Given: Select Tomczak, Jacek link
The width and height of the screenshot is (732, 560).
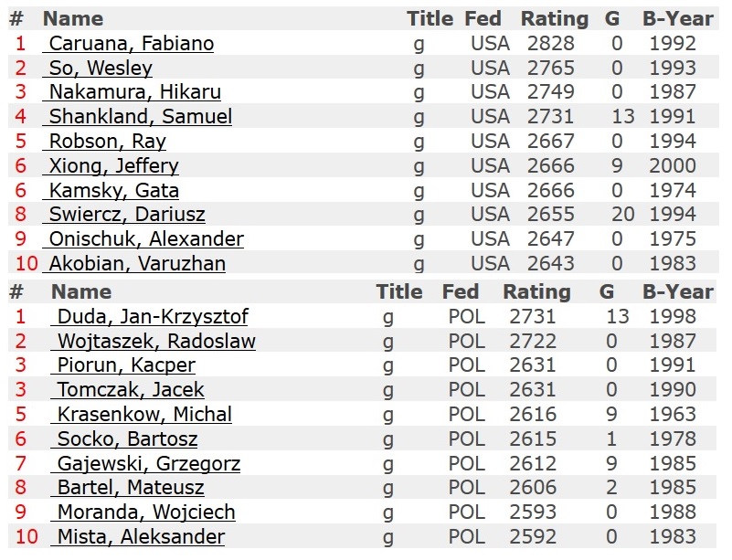Looking at the screenshot, I should [x=127, y=390].
